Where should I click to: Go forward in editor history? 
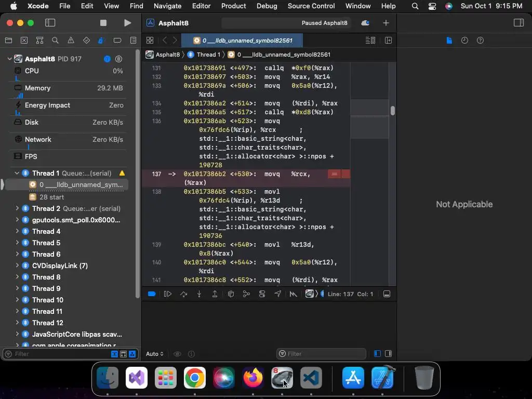point(175,41)
